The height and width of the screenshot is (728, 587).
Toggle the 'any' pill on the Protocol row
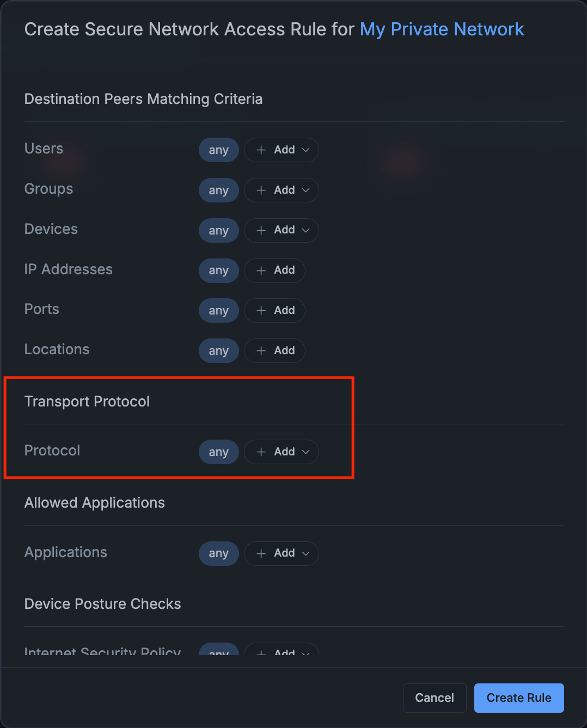[218, 452]
